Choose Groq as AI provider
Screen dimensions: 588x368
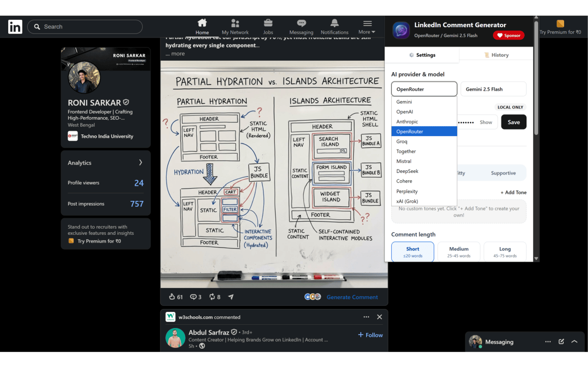point(424,142)
